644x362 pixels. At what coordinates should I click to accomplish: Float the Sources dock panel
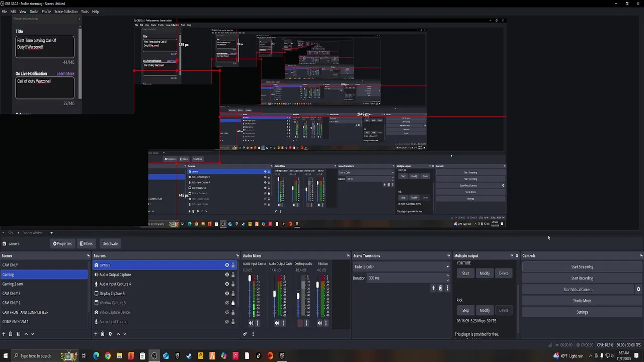238,256
